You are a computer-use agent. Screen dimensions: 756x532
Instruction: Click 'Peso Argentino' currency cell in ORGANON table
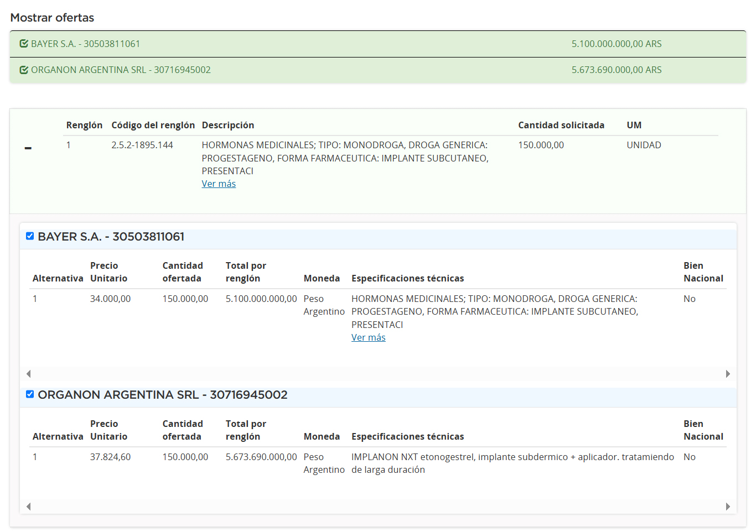324,463
